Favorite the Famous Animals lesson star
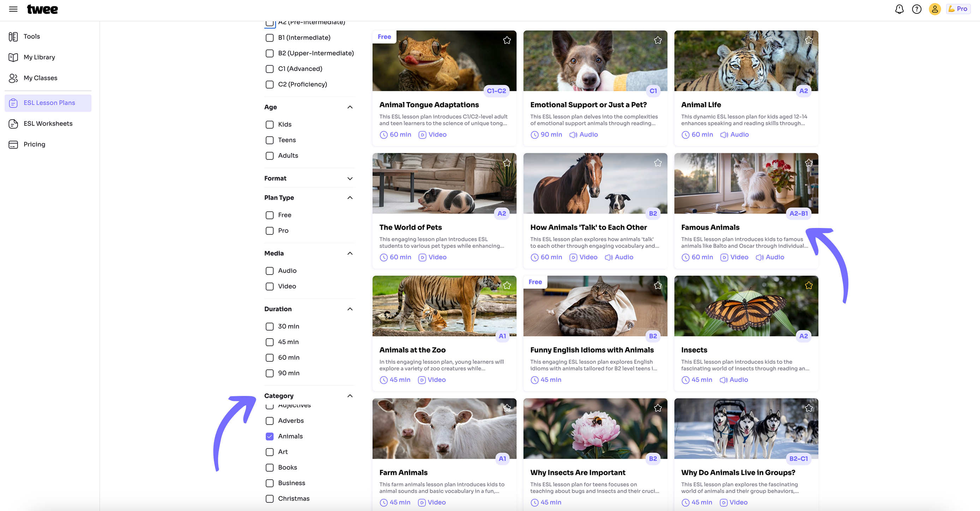This screenshot has height=511, width=980. (809, 163)
